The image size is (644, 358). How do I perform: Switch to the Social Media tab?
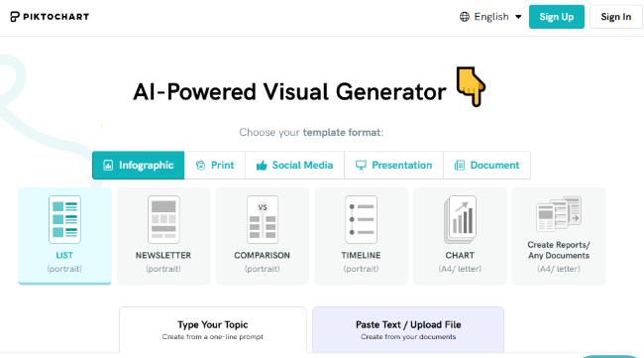click(294, 166)
